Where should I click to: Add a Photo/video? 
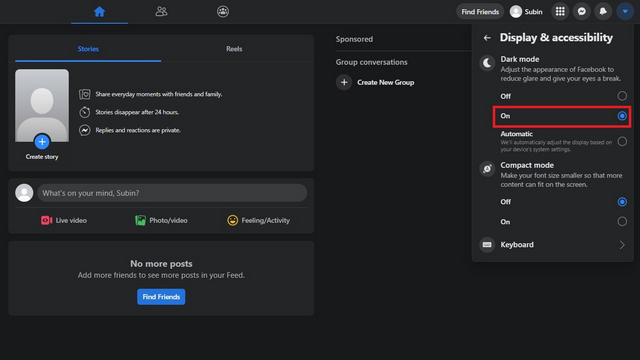click(x=161, y=220)
